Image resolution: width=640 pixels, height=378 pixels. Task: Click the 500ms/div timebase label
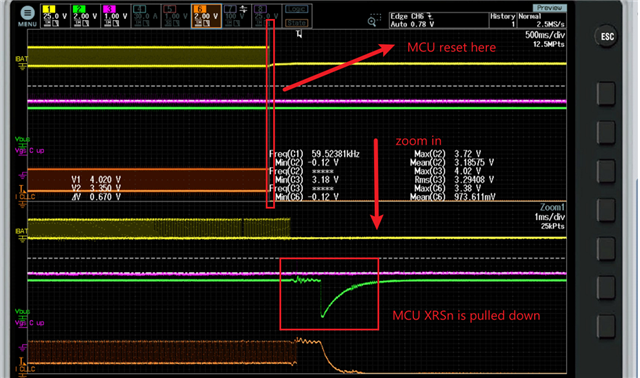[545, 35]
